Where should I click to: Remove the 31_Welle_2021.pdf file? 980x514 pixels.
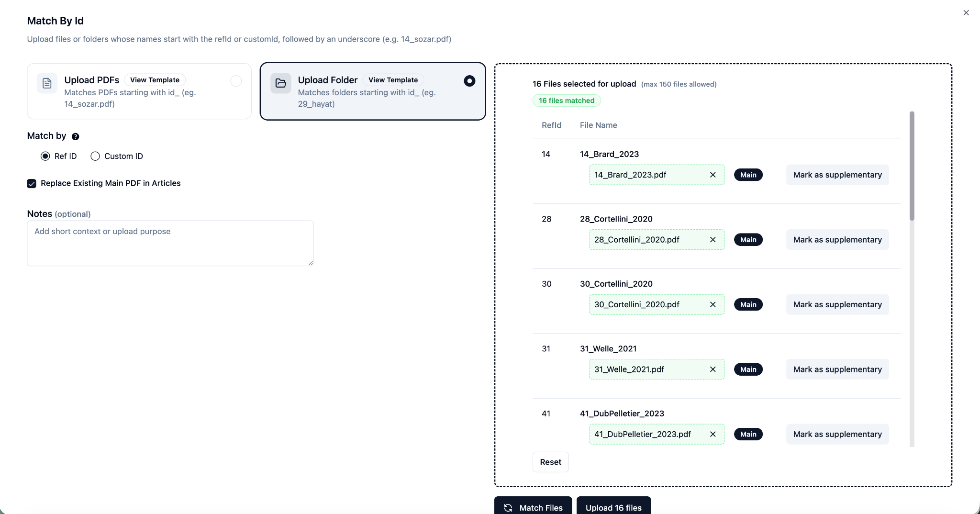(x=713, y=369)
